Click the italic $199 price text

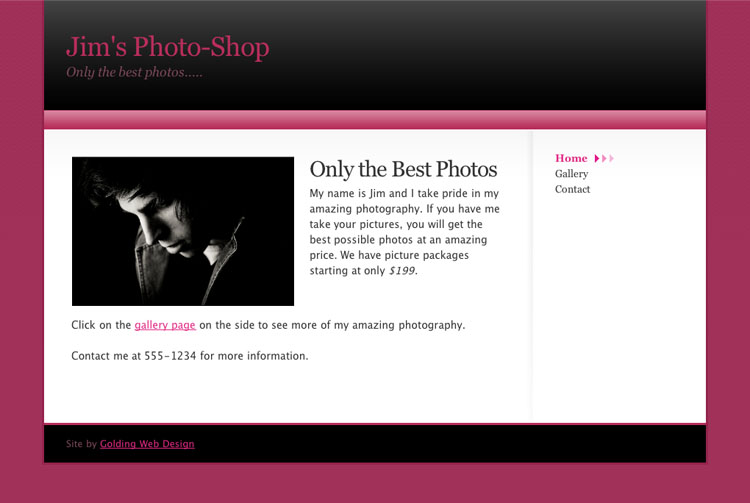[402, 271]
